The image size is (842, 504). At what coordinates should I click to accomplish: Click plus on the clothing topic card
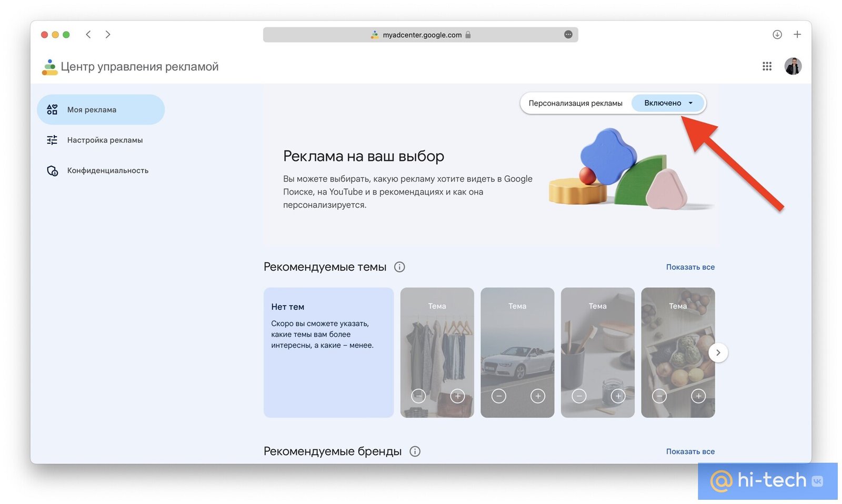click(x=457, y=396)
